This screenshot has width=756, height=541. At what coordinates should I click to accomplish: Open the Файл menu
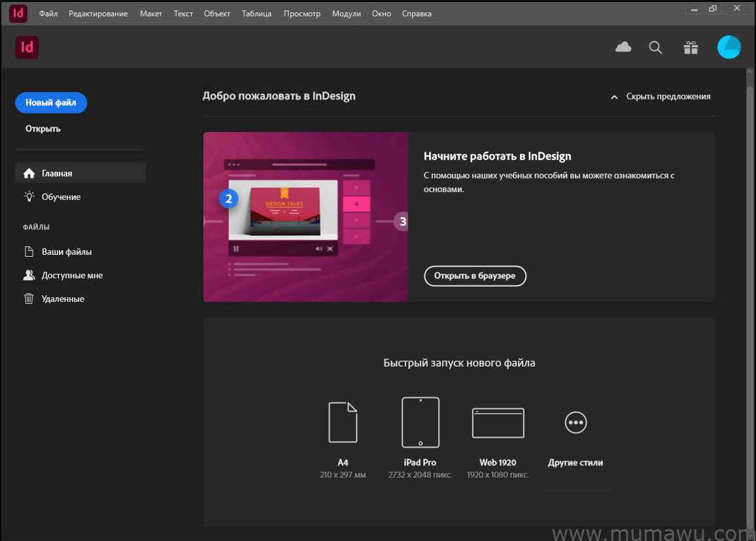[x=48, y=13]
